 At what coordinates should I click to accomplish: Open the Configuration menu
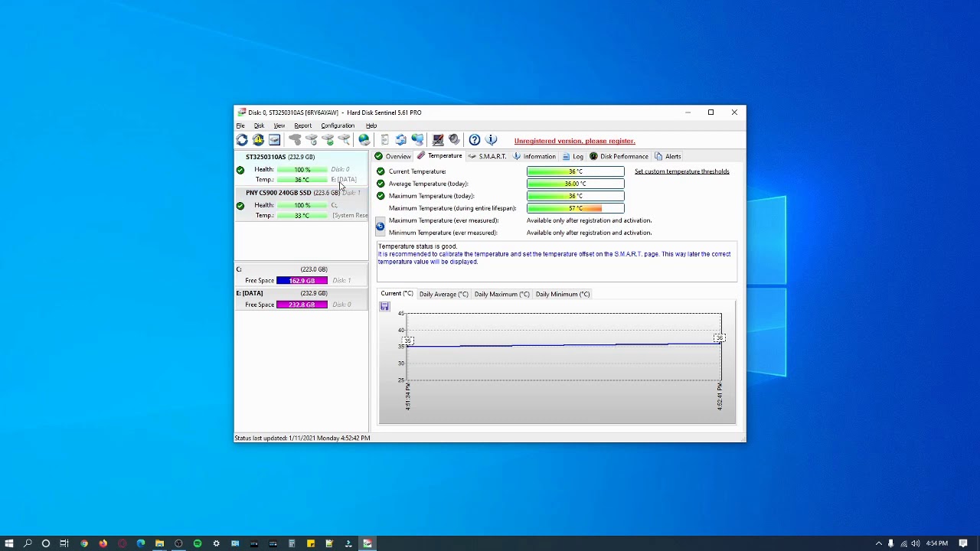coord(338,126)
